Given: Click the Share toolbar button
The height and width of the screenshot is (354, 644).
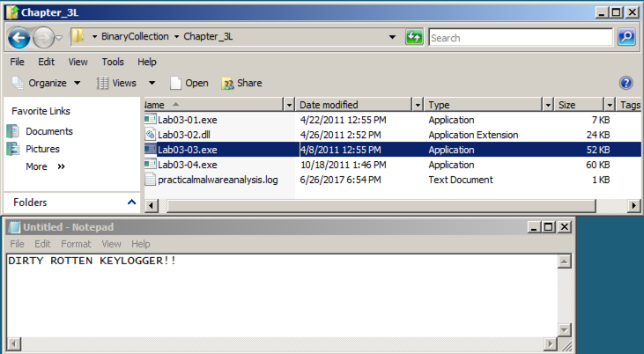Looking at the screenshot, I should 241,83.
